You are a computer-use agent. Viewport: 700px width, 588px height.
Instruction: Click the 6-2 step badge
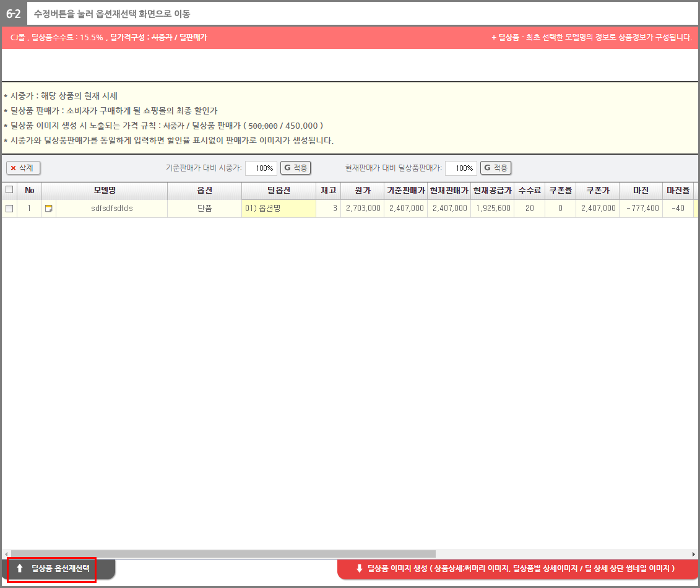[13, 13]
